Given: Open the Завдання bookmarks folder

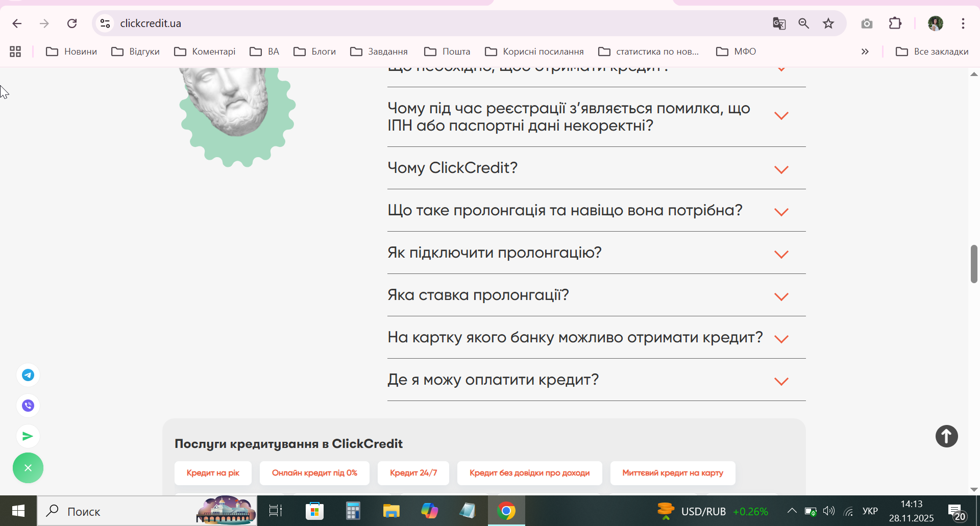Looking at the screenshot, I should (379, 52).
